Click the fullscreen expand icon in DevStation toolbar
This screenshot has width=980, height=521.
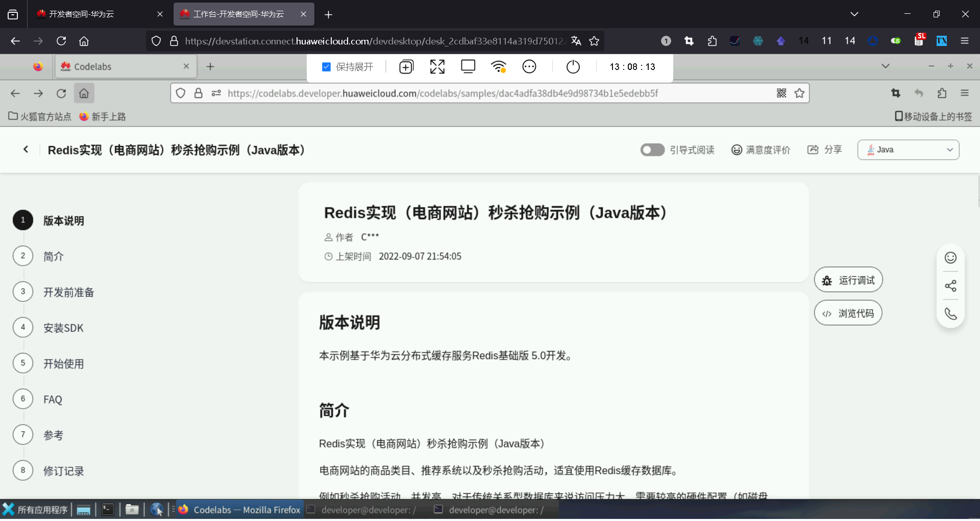point(437,66)
